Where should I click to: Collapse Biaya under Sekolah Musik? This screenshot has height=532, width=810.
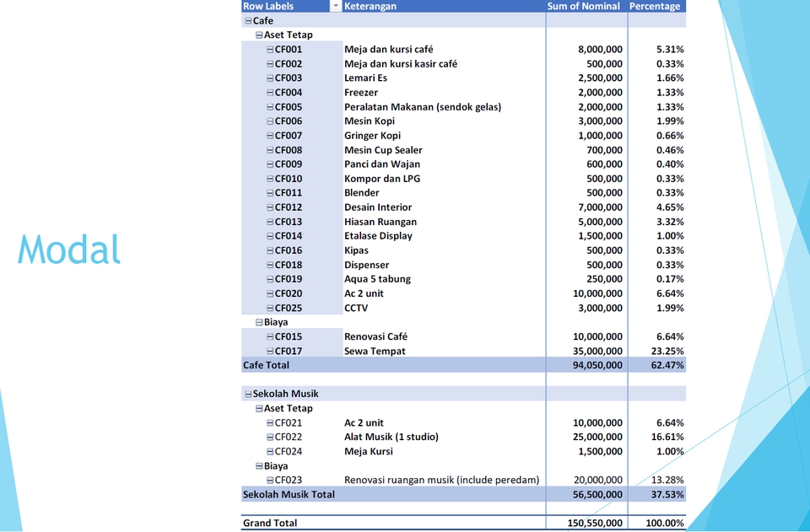tap(259, 466)
